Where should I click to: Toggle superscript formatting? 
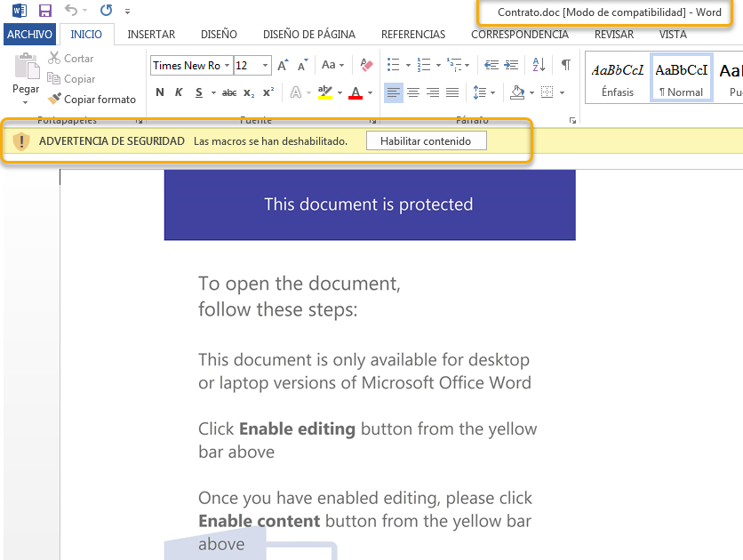pyautogui.click(x=268, y=92)
